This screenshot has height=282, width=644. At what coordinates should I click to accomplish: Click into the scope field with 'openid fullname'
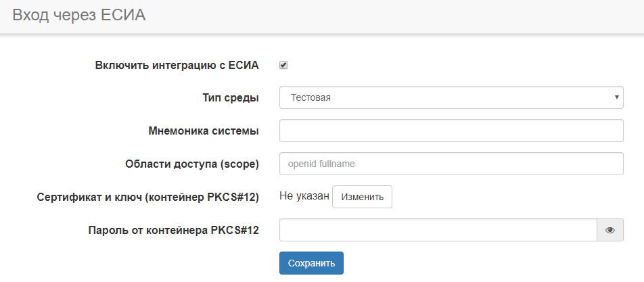(x=451, y=164)
